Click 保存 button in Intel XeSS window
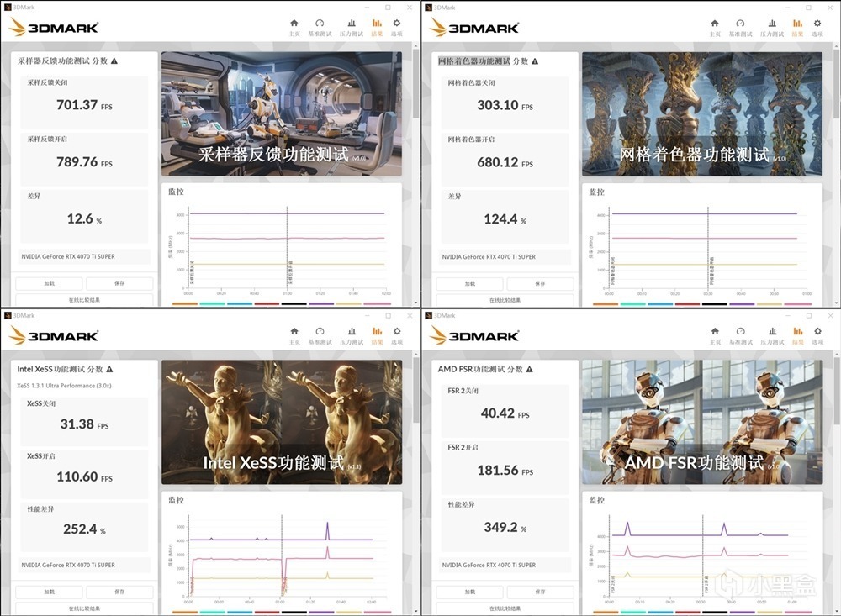841x616 pixels. tap(119, 592)
